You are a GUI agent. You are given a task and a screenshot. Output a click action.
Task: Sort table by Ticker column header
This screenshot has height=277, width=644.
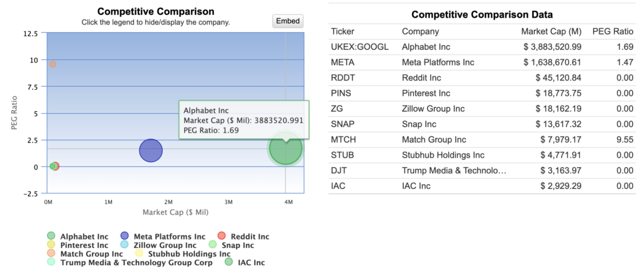[342, 31]
